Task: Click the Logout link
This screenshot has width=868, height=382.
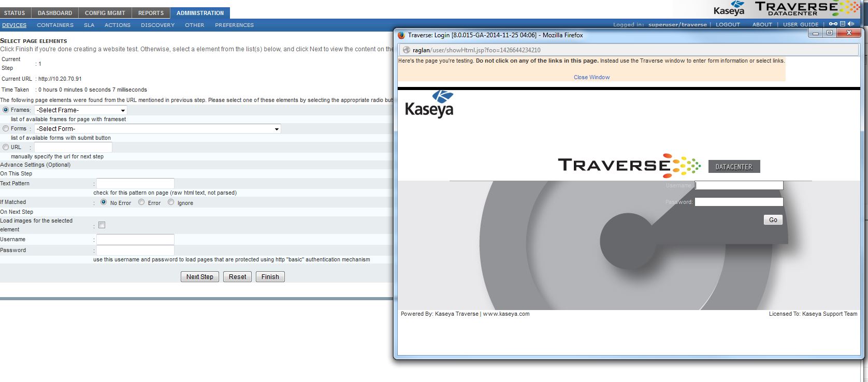Action: click(728, 24)
